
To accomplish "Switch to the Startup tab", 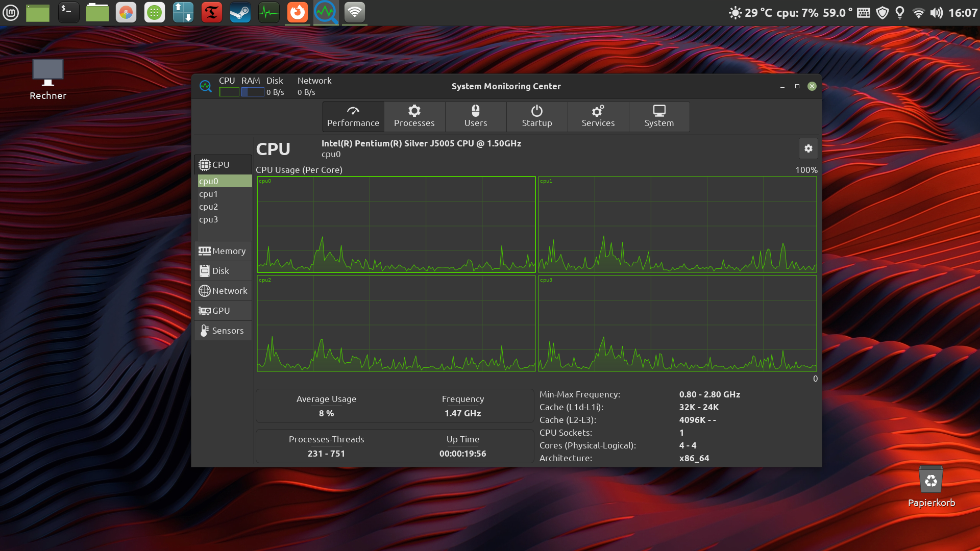I will (537, 117).
